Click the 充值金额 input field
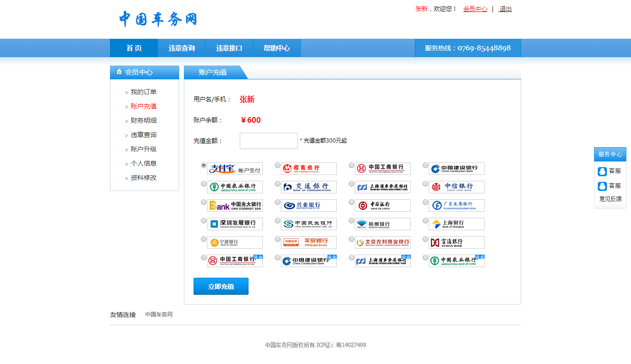The height and width of the screenshot is (364, 631). coord(269,141)
